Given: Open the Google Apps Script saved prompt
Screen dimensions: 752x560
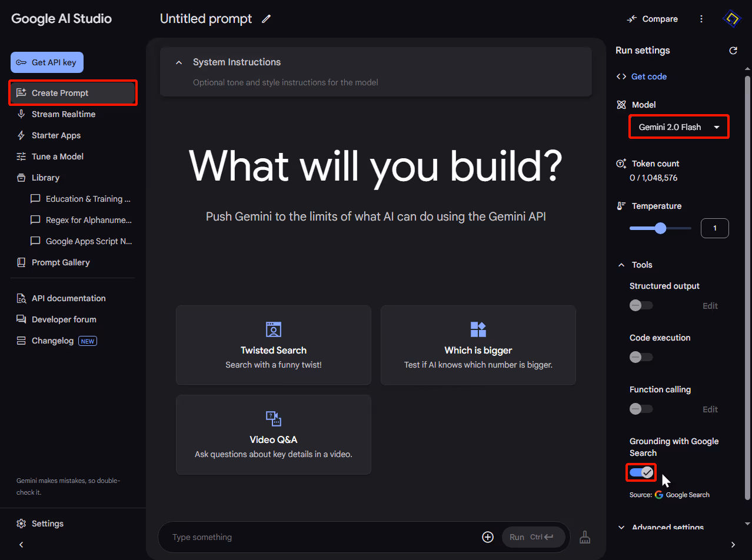Looking at the screenshot, I should click(81, 241).
